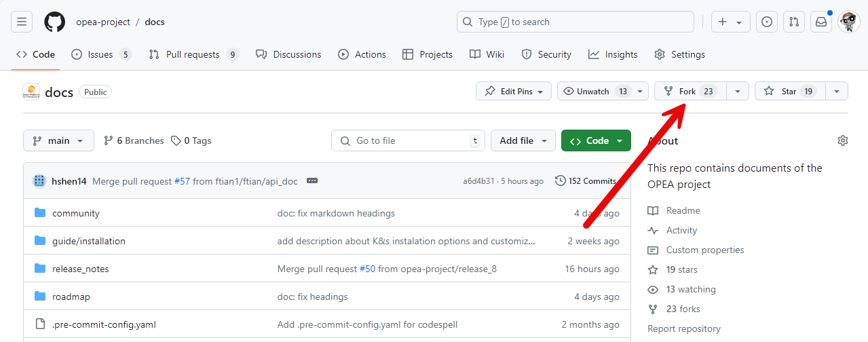Open the guide/installation folder
Image resolution: width=868 pixels, height=342 pixels.
click(89, 241)
